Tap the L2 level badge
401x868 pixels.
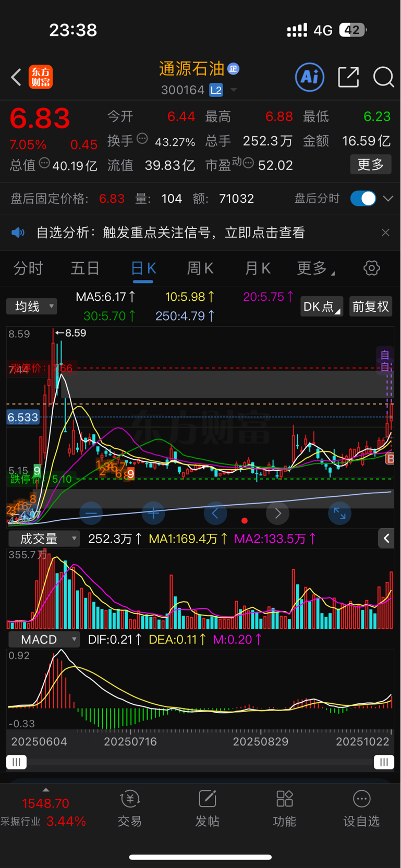coord(216,90)
